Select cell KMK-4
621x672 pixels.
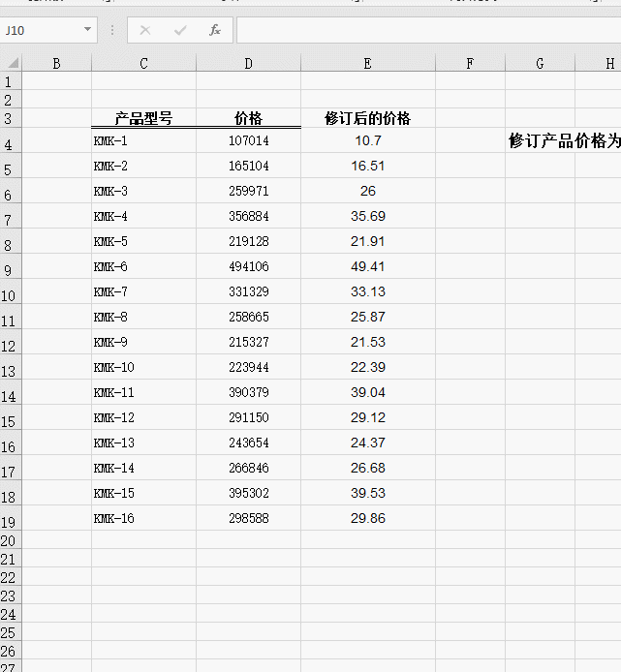[143, 216]
